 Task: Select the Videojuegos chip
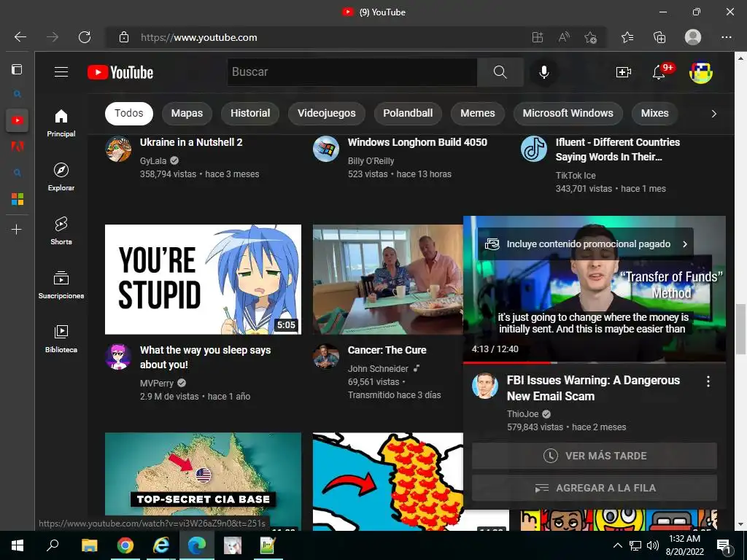(x=326, y=113)
